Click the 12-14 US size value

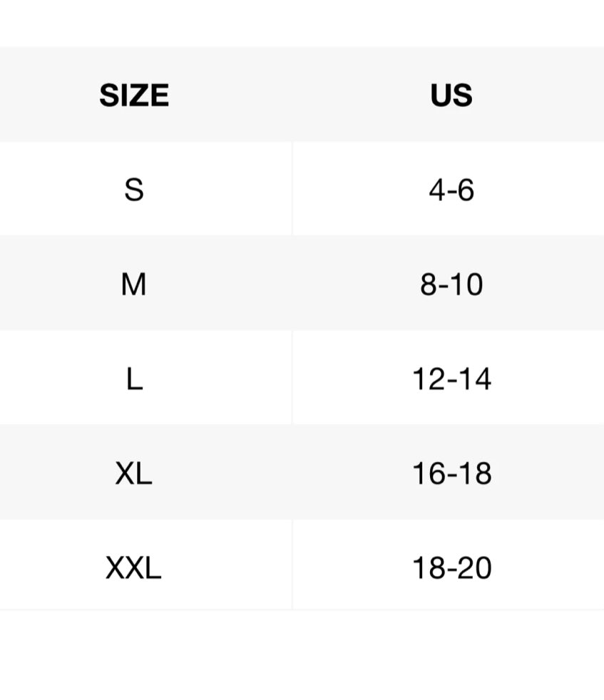451,379
